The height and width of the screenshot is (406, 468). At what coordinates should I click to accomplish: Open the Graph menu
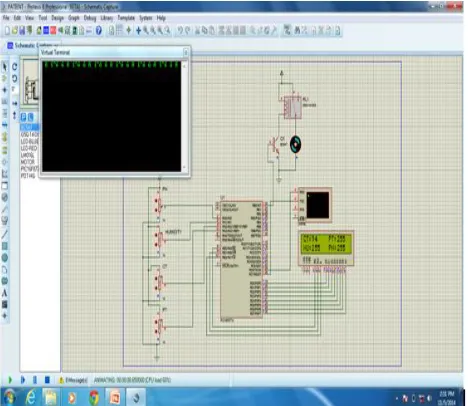pos(74,18)
